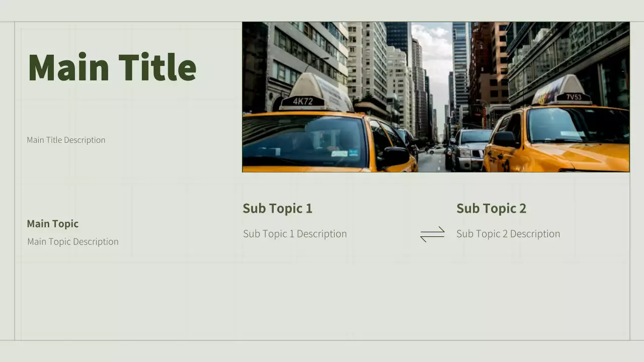Viewport: 644px width, 362px height.
Task: Select the Sub Topic 2 Description text
Action: pos(508,234)
